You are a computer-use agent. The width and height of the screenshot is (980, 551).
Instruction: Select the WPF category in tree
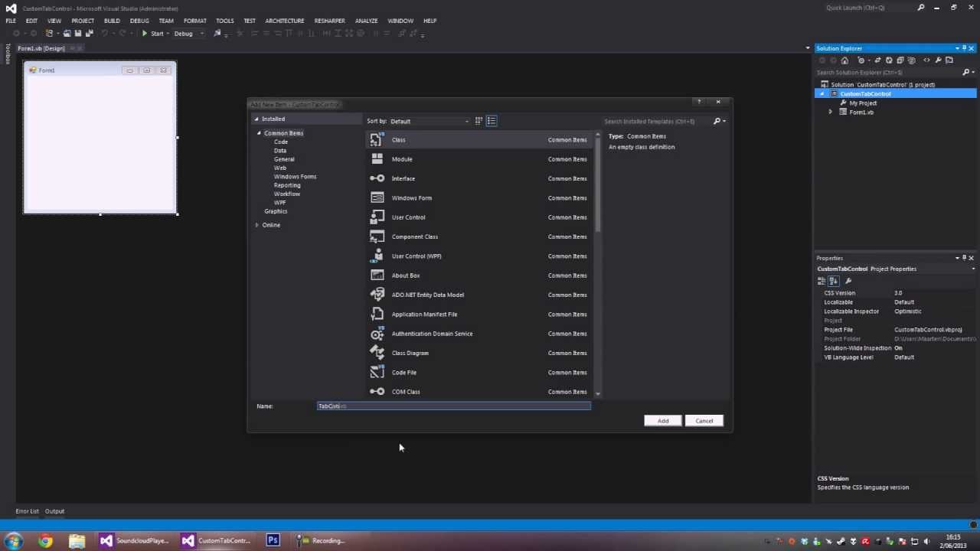pos(279,203)
